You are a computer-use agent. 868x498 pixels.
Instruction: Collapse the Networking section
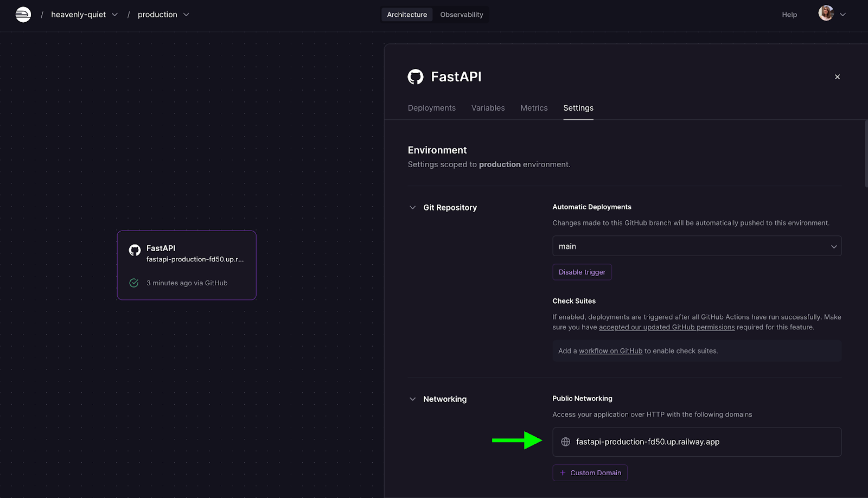coord(412,399)
